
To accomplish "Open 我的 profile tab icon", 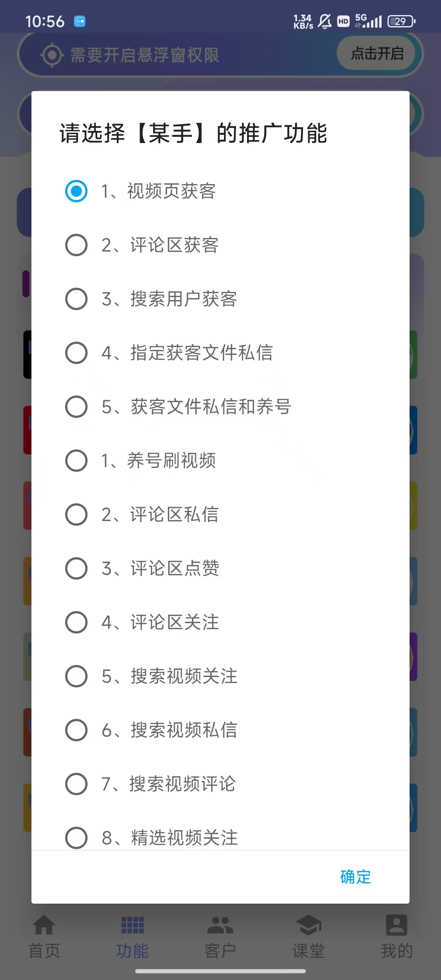I will click(396, 925).
